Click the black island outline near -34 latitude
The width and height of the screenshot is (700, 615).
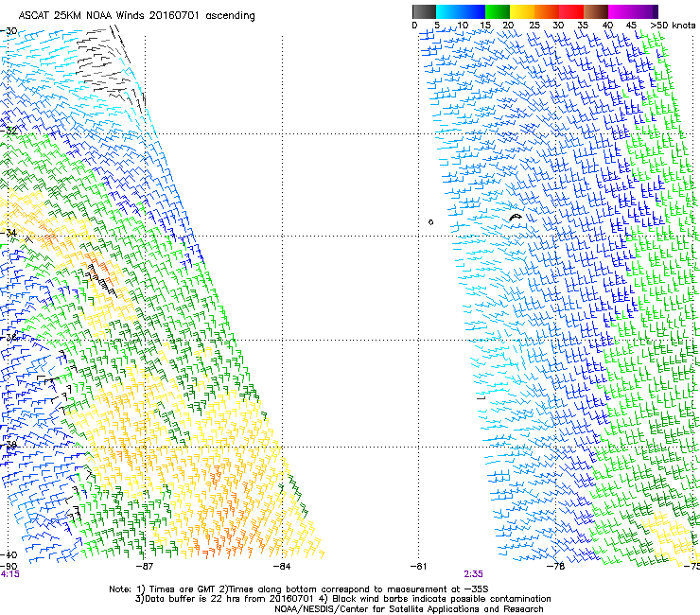tap(516, 217)
